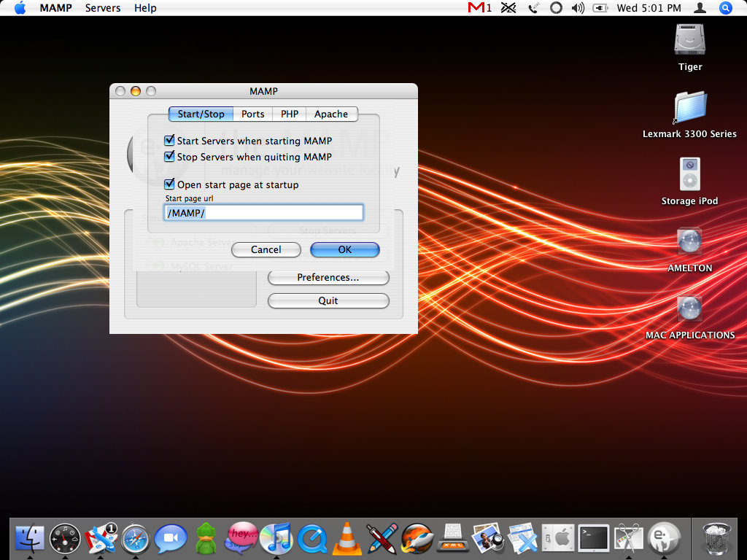
Task: Click the MAMP elephant icon in Dock
Action: [x=664, y=539]
